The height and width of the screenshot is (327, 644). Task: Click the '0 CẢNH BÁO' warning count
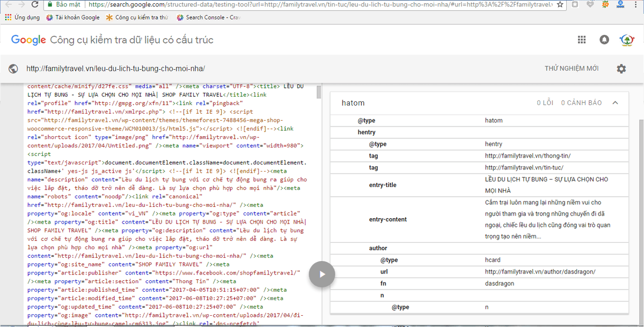click(582, 103)
